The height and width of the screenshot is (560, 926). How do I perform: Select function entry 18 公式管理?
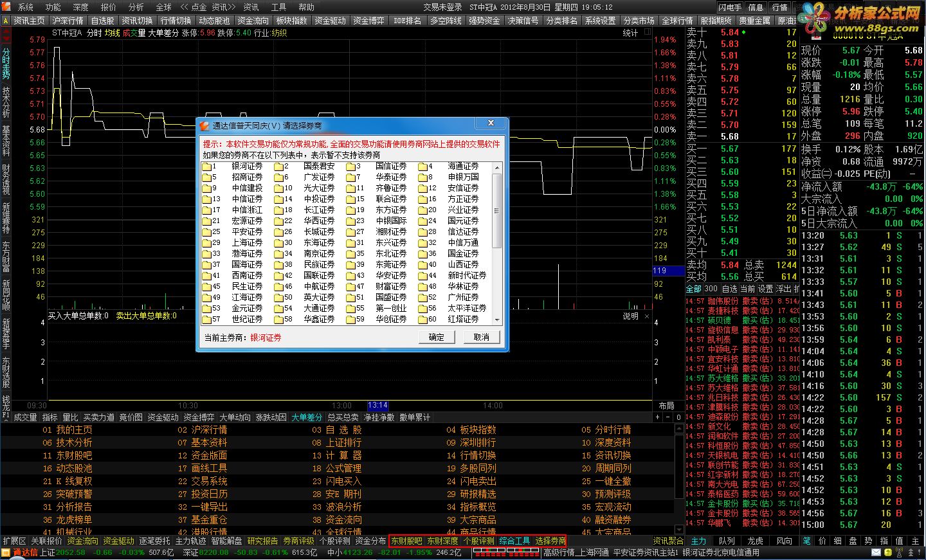[337, 468]
